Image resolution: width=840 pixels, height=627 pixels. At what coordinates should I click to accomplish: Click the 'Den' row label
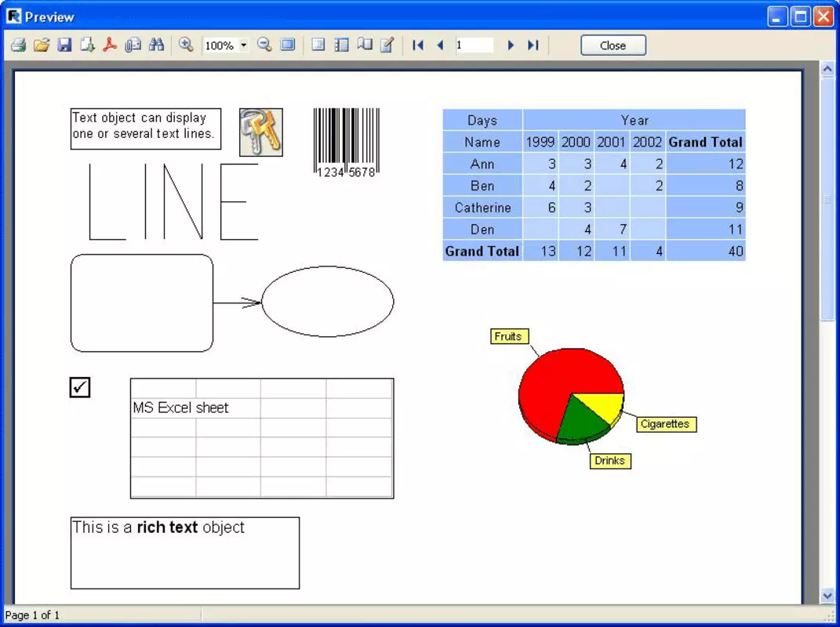click(482, 229)
